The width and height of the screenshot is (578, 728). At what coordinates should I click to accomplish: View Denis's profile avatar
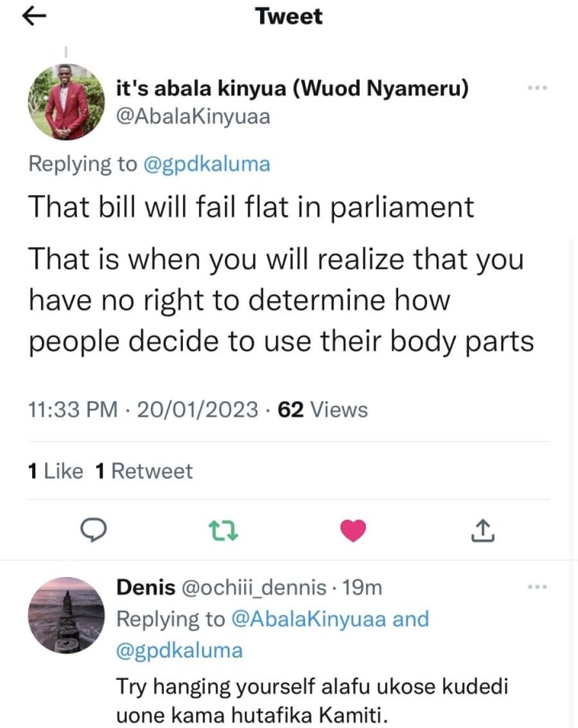[x=67, y=615]
